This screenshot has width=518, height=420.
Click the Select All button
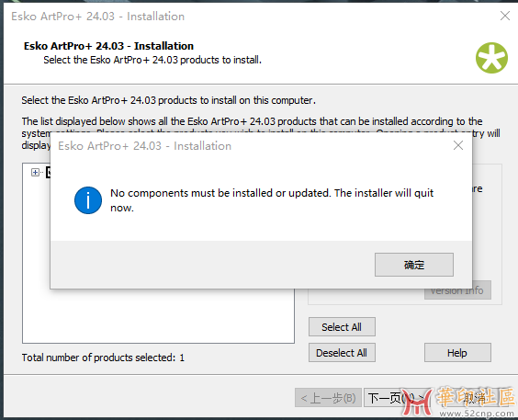(342, 327)
